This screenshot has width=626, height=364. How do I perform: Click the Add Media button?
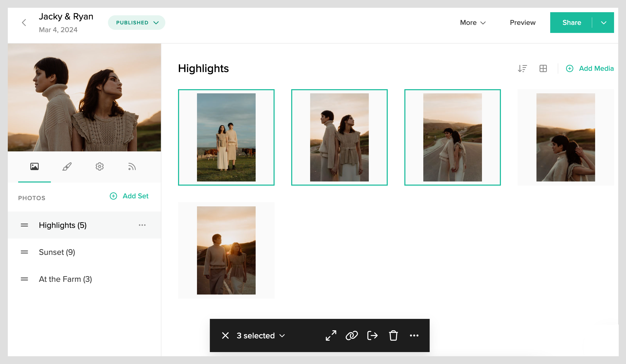click(590, 68)
